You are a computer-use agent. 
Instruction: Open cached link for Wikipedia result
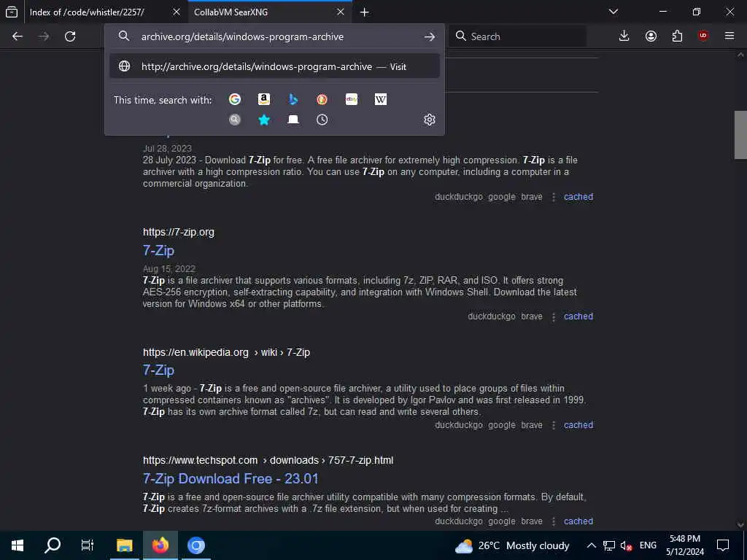(578, 425)
